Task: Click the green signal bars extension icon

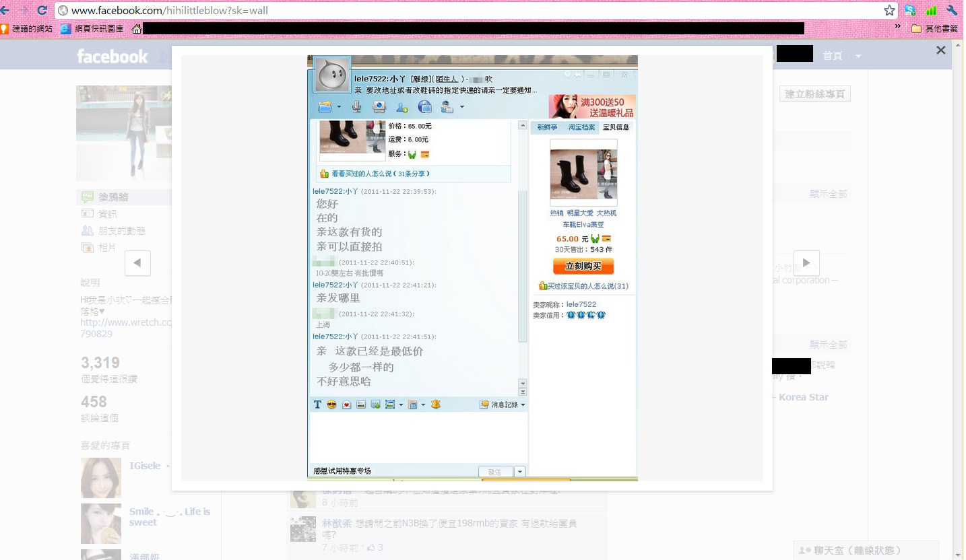Action: coord(932,10)
